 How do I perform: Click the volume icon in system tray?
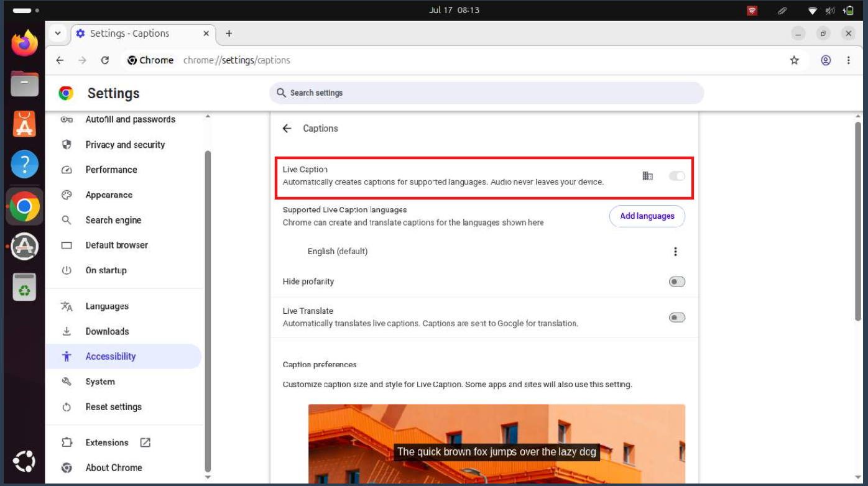pyautogui.click(x=830, y=11)
